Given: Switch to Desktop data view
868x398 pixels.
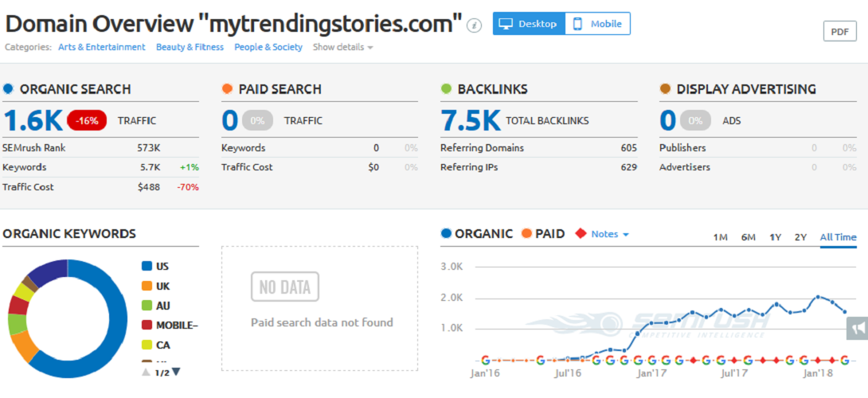Looking at the screenshot, I should (529, 24).
